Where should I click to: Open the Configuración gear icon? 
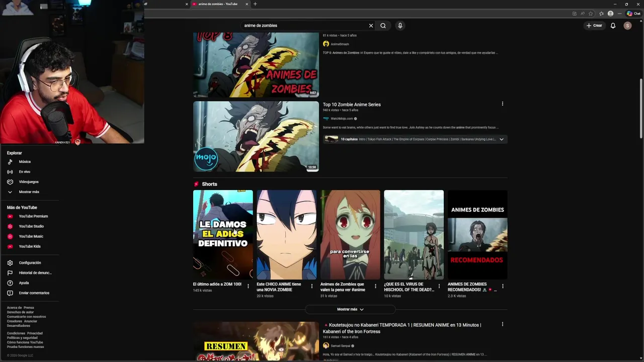click(x=10, y=263)
